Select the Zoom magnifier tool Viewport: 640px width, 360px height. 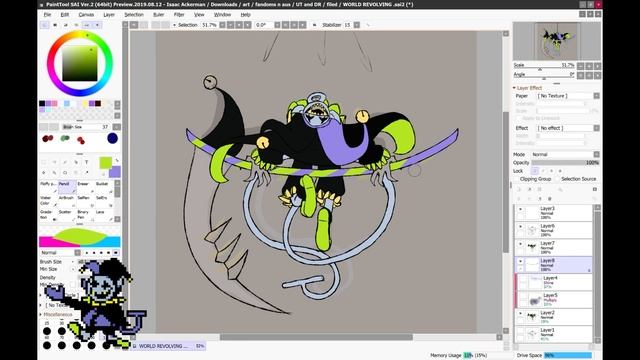pyautogui.click(x=54, y=172)
